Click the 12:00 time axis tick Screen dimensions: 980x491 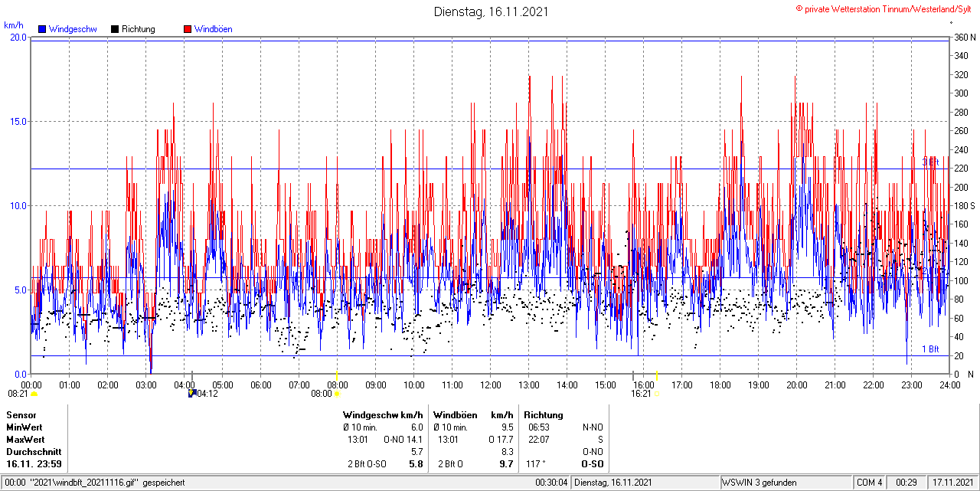click(491, 385)
